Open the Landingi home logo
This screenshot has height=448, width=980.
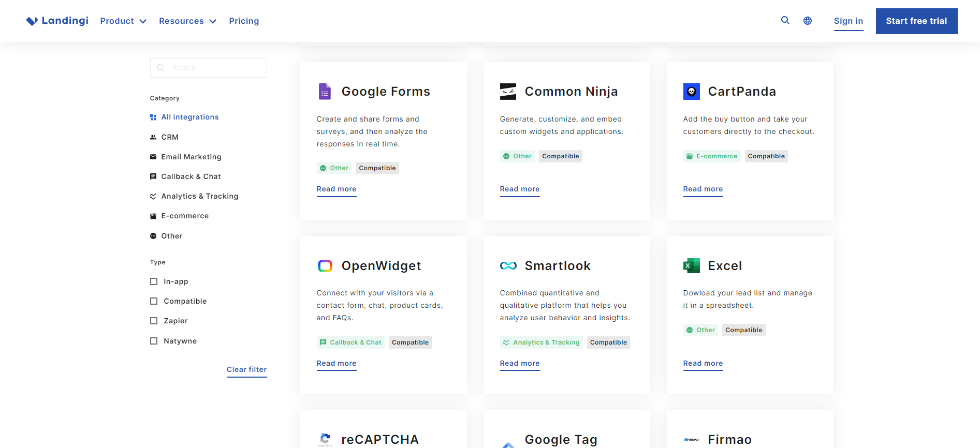57,21
